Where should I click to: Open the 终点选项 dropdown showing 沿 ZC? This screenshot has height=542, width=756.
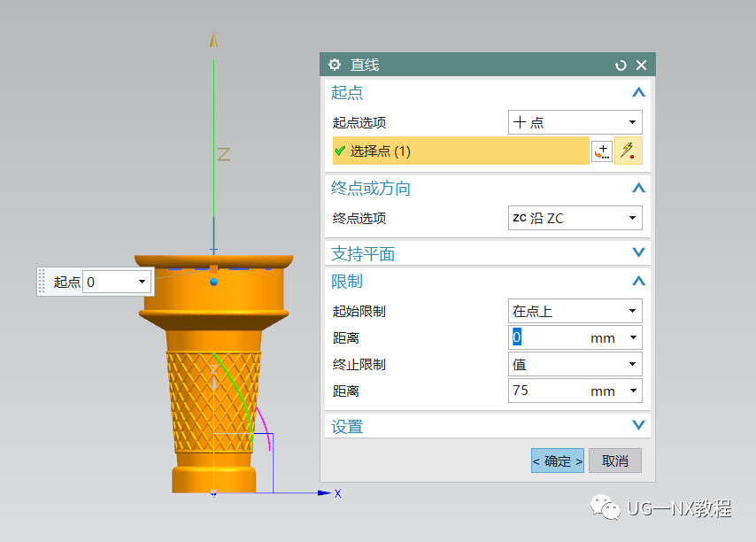(x=575, y=218)
